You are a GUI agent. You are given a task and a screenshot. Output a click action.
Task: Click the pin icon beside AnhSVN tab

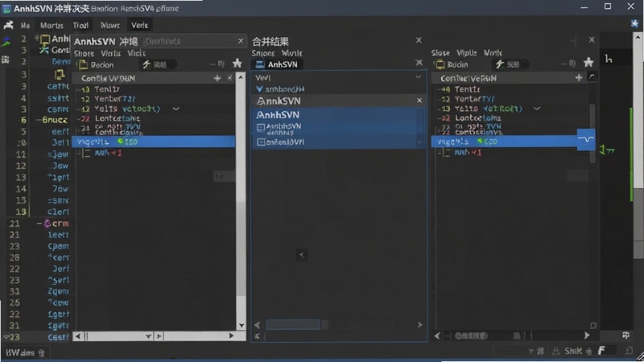(x=419, y=63)
